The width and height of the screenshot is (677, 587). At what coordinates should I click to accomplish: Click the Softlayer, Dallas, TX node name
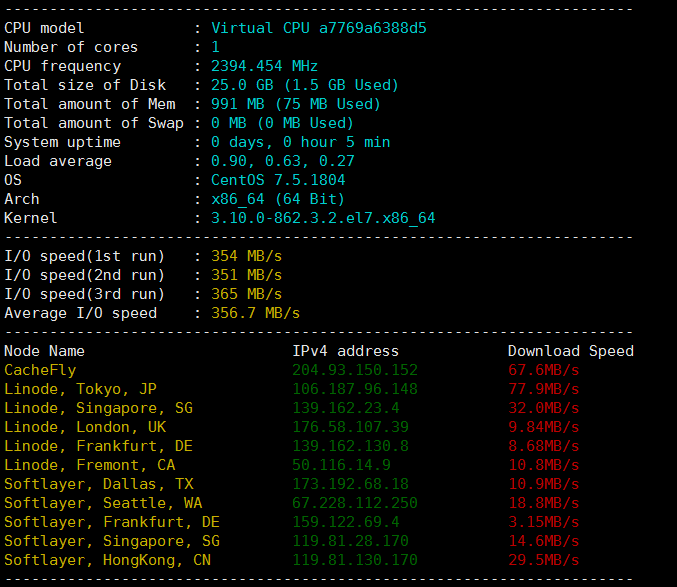click(98, 484)
